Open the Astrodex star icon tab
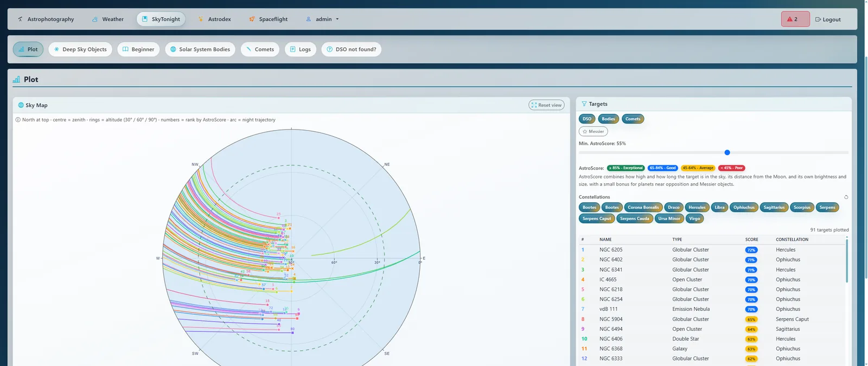 coord(201,19)
